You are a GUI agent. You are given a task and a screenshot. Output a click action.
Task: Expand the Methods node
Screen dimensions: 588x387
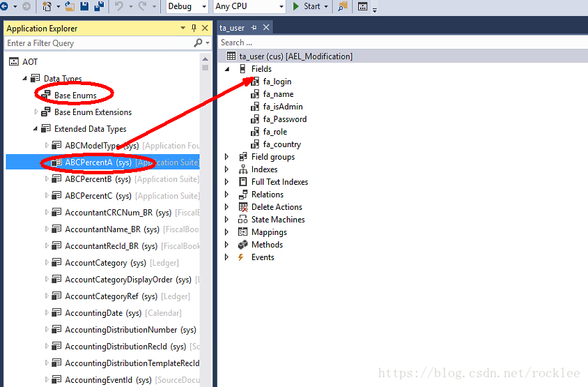click(226, 245)
